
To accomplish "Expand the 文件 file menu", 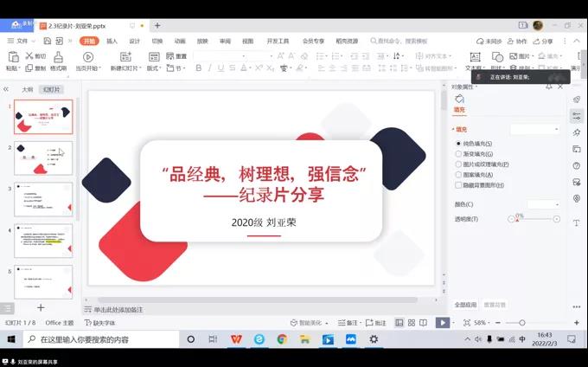I will (22, 41).
